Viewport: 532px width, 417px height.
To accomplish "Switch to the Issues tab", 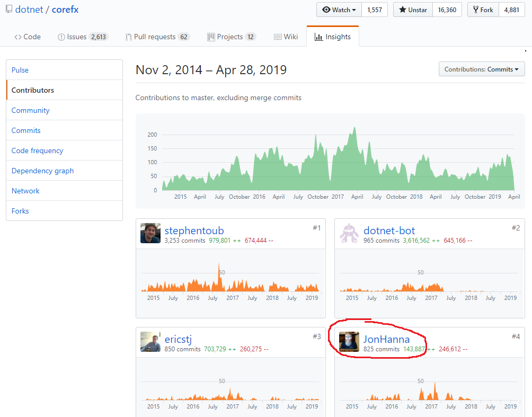I will coord(83,37).
